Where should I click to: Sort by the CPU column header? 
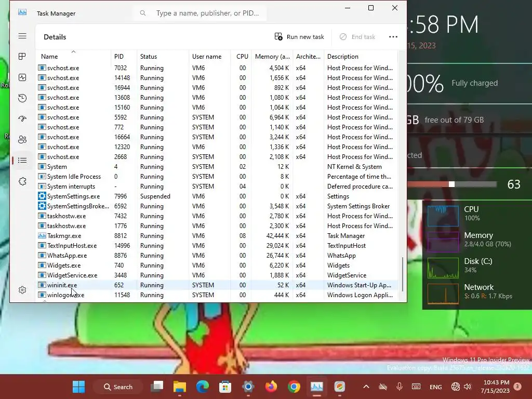(242, 56)
